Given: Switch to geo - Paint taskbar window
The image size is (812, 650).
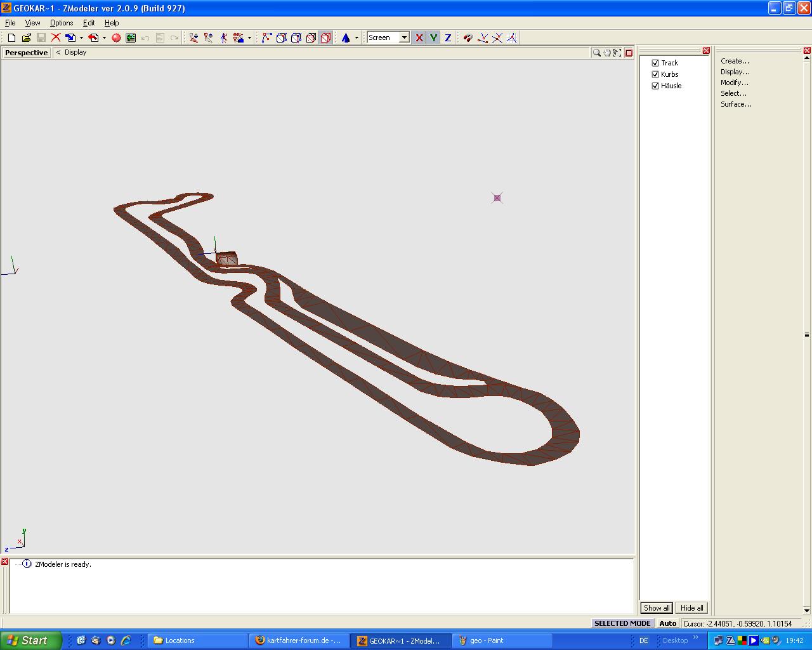Looking at the screenshot, I should tap(502, 640).
